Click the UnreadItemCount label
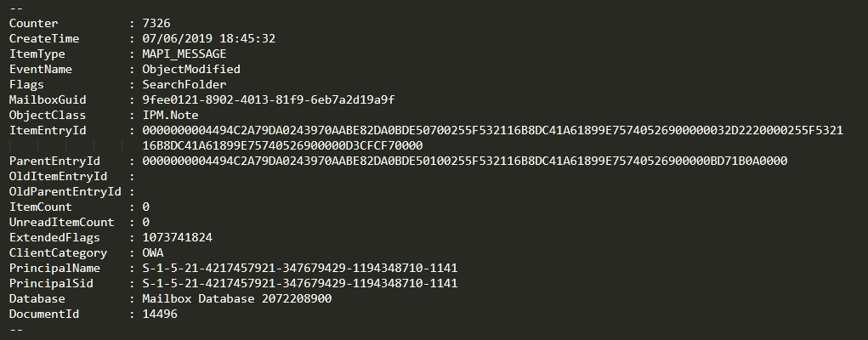 coord(61,222)
